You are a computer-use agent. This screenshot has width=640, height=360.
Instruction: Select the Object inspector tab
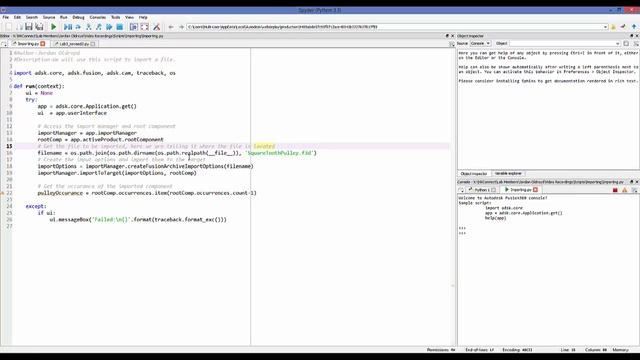pyautogui.click(x=474, y=173)
